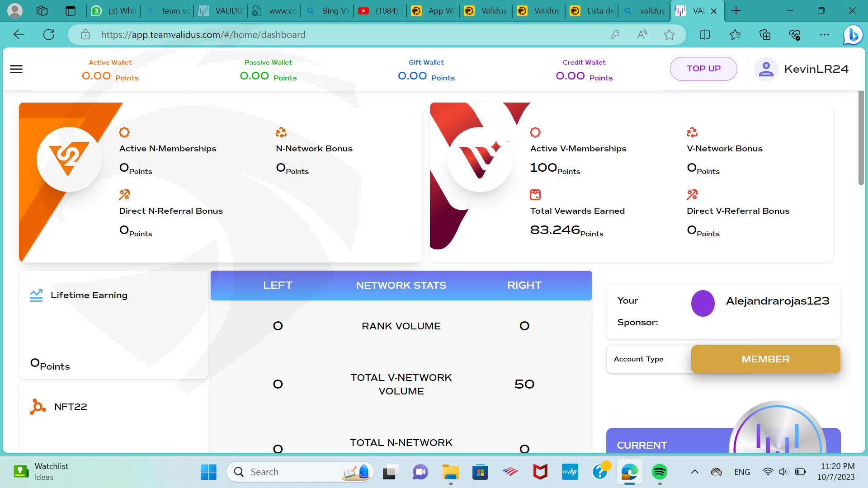Screen dimensions: 868x488
Task: Click the taskbar Search box
Action: pyautogui.click(x=300, y=472)
